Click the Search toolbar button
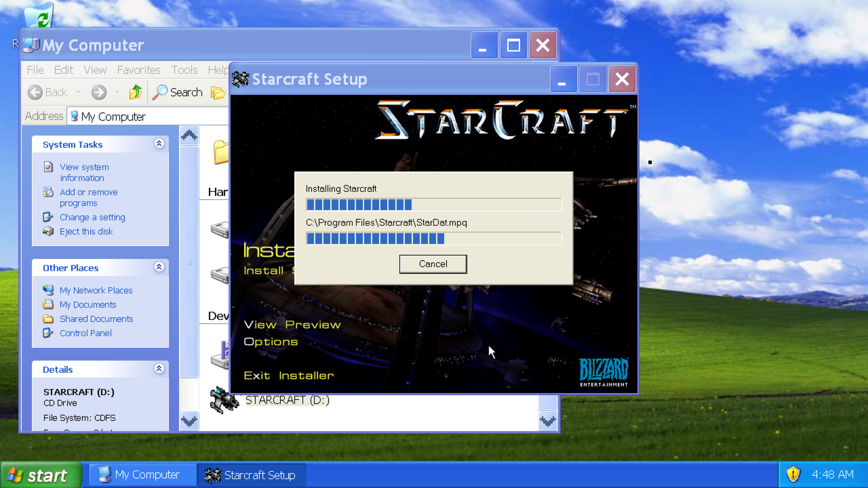 (178, 92)
